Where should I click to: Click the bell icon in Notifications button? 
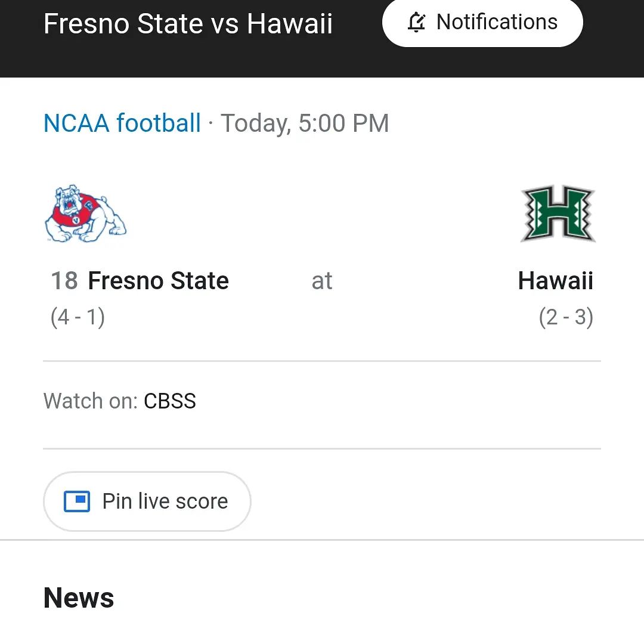tap(416, 22)
